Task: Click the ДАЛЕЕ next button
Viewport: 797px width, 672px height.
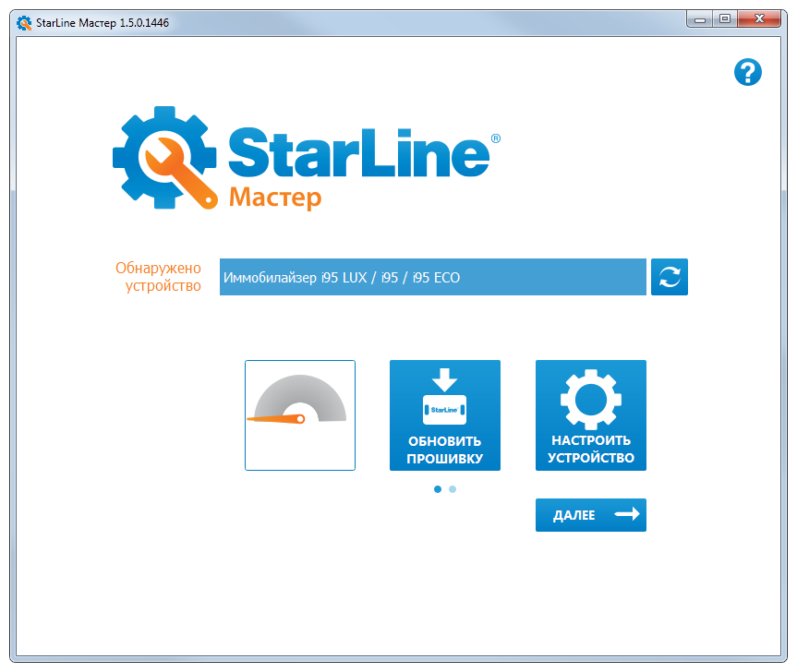Action: [591, 514]
